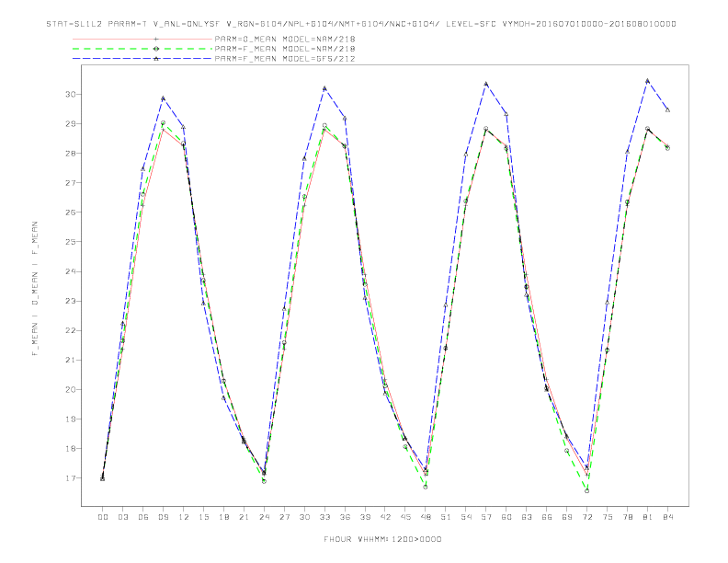
Task: Click the x-axis forecast hour label 75
Action: (x=608, y=517)
